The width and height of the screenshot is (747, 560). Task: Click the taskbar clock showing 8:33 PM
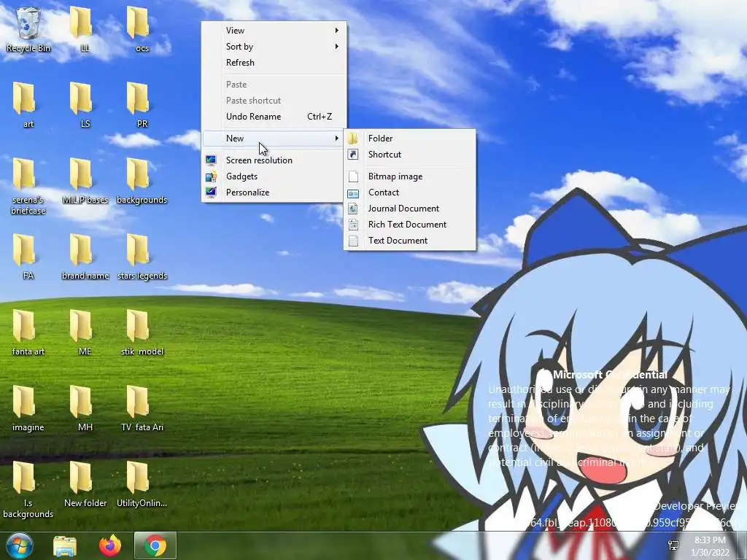click(x=710, y=546)
